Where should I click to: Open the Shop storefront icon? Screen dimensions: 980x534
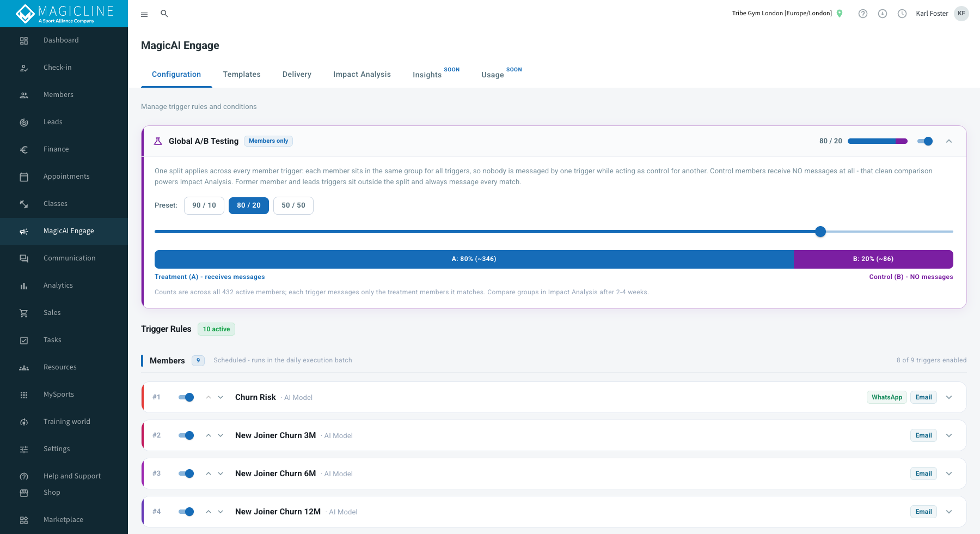24,493
